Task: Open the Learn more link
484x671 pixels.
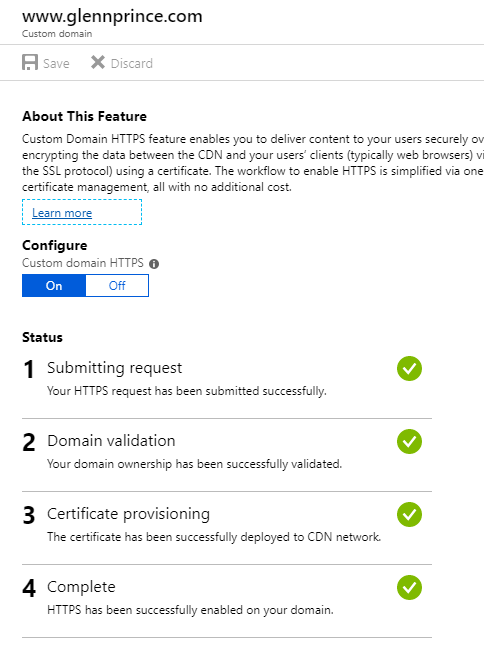Action: tap(62, 213)
